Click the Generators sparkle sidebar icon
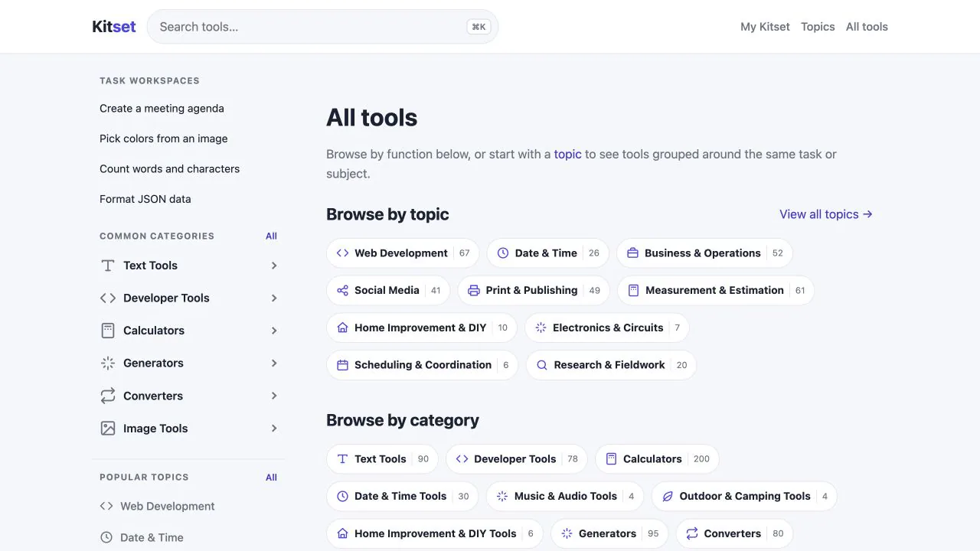This screenshot has height=551, width=980. click(x=108, y=364)
